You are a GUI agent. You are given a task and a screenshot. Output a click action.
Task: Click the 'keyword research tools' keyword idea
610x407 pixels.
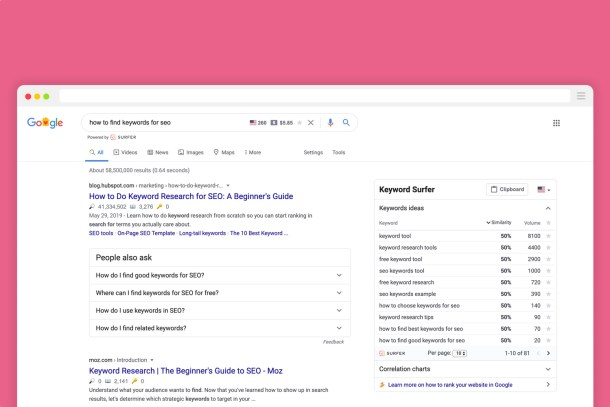point(408,247)
